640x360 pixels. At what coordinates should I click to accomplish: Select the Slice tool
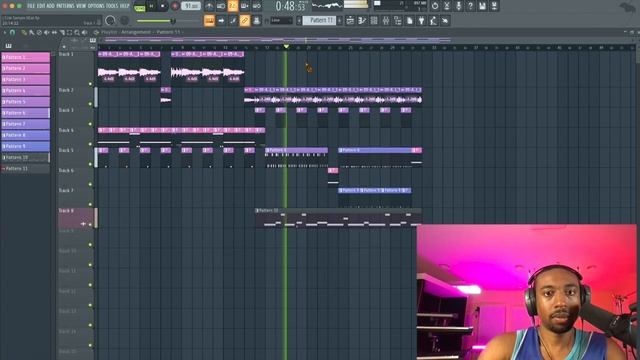point(62,32)
